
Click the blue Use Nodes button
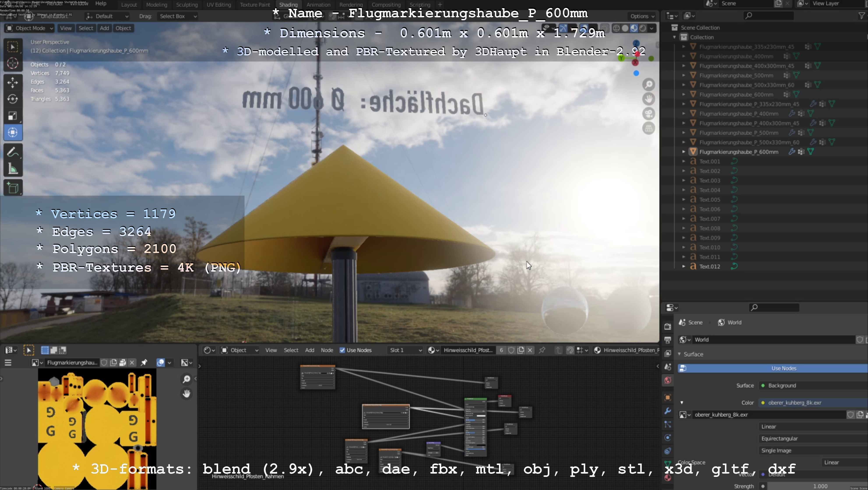click(x=783, y=368)
